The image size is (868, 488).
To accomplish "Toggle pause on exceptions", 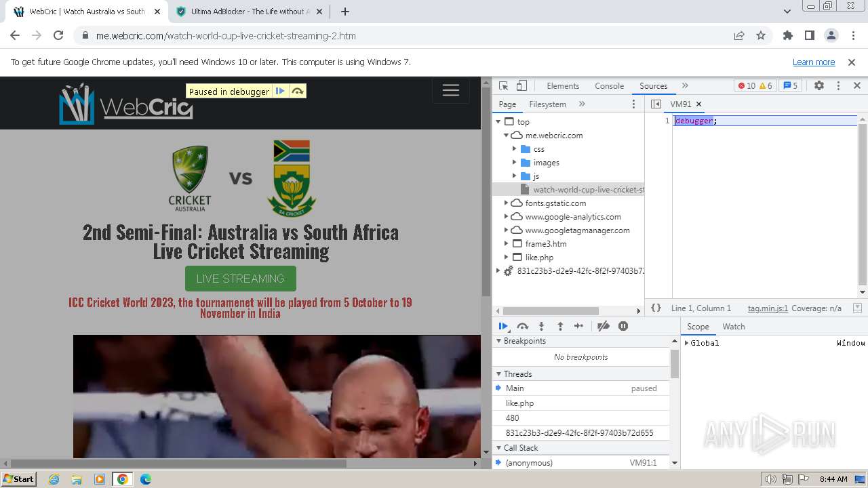I will [x=623, y=326].
